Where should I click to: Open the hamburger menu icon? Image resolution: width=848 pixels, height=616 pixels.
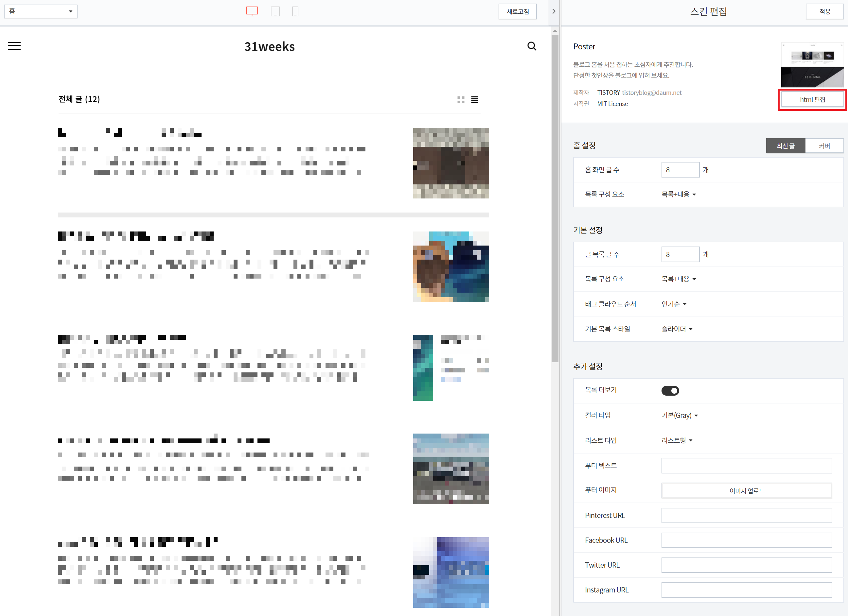(14, 46)
